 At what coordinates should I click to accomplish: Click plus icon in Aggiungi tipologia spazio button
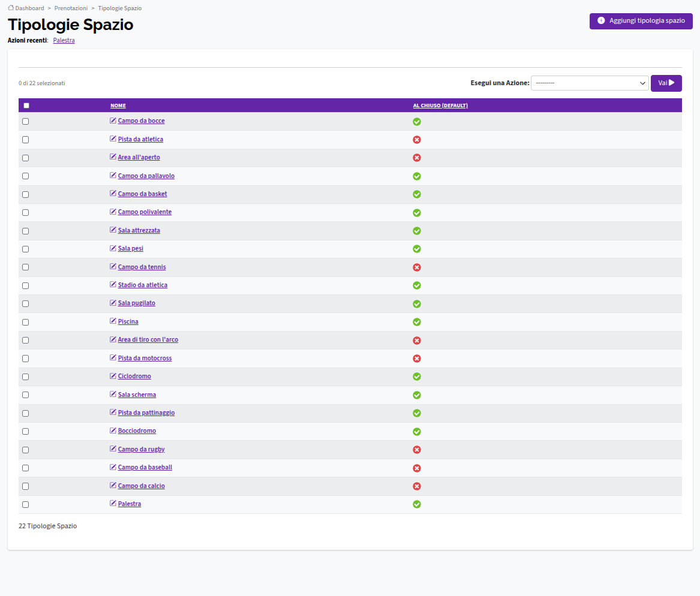601,20
